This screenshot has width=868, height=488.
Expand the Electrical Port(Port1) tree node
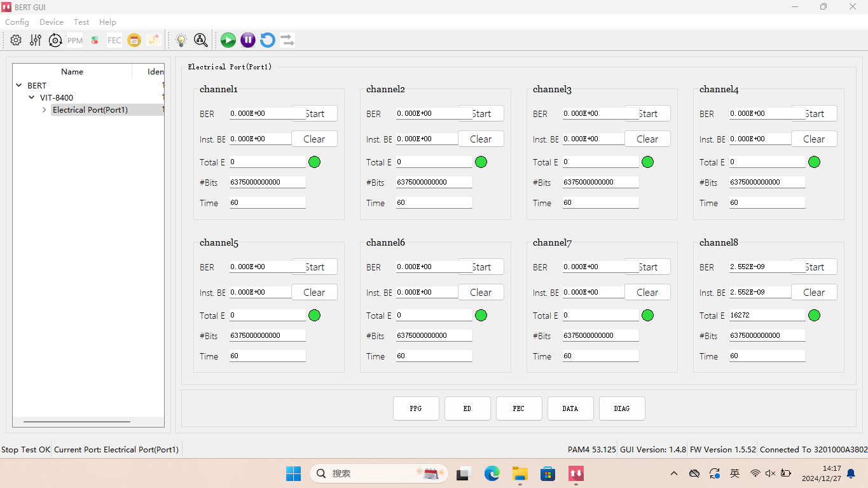(x=44, y=110)
